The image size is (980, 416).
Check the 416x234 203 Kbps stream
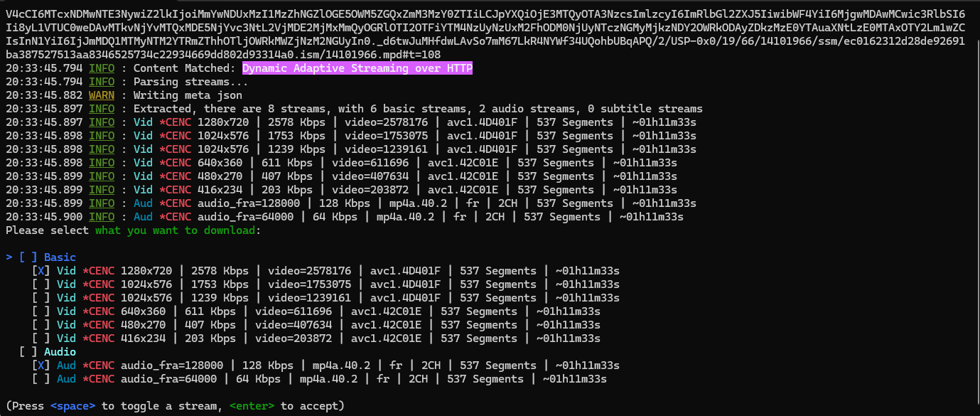(41, 338)
